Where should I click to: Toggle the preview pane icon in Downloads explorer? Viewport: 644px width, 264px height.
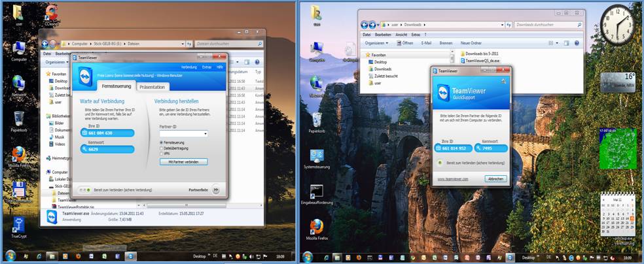tap(566, 43)
